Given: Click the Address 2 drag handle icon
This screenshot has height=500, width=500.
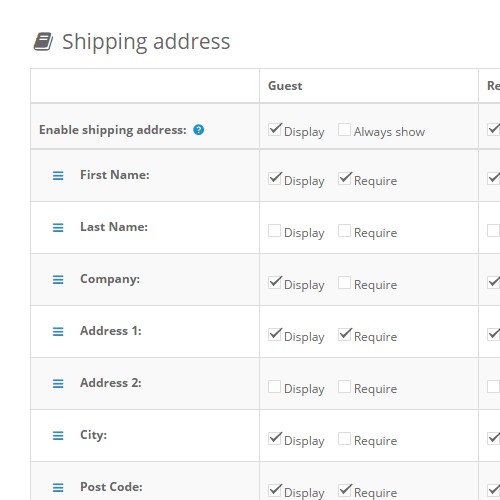Looking at the screenshot, I should 58,383.
